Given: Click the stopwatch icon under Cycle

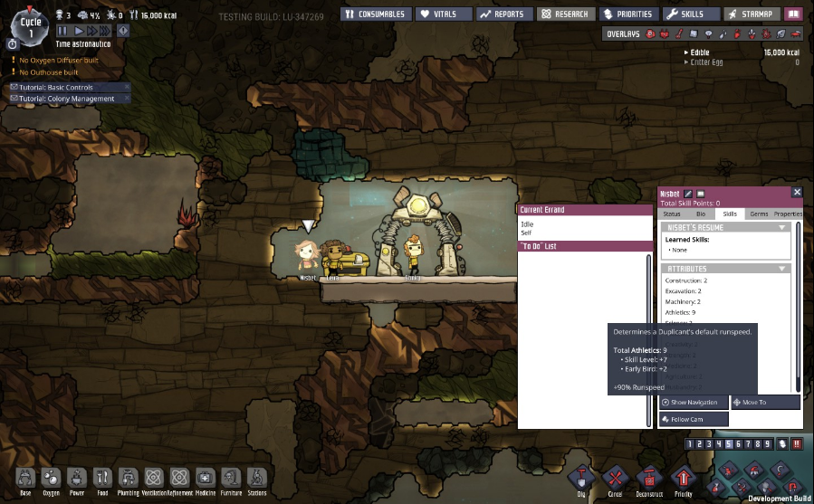Looking at the screenshot, I should [x=12, y=44].
